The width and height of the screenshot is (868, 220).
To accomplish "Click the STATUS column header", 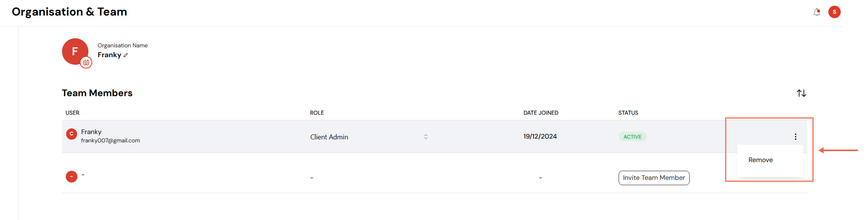I will click(628, 113).
